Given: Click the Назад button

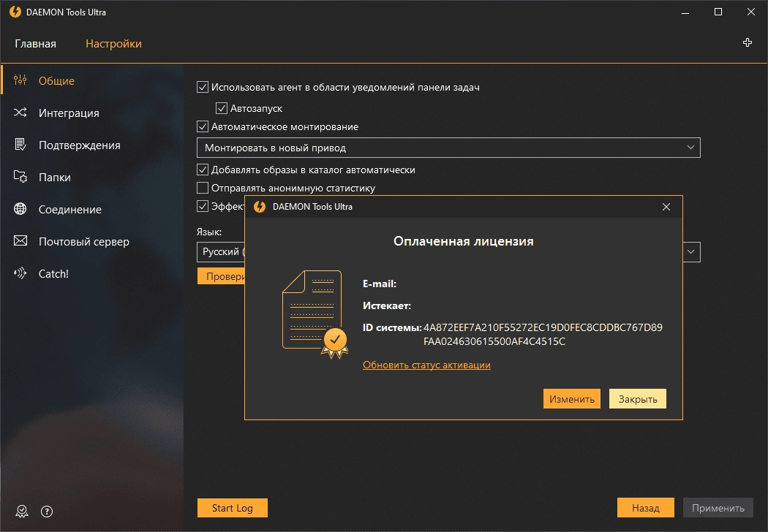Looking at the screenshot, I should (646, 508).
